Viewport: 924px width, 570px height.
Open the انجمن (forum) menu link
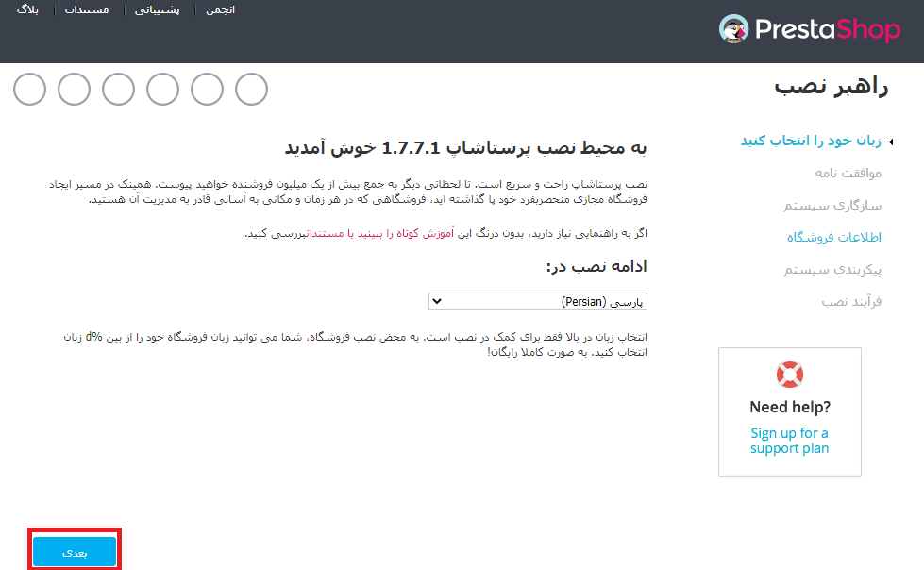pos(221,10)
